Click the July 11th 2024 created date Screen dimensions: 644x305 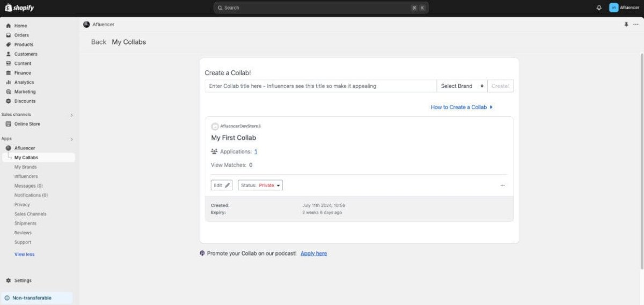[x=324, y=205]
